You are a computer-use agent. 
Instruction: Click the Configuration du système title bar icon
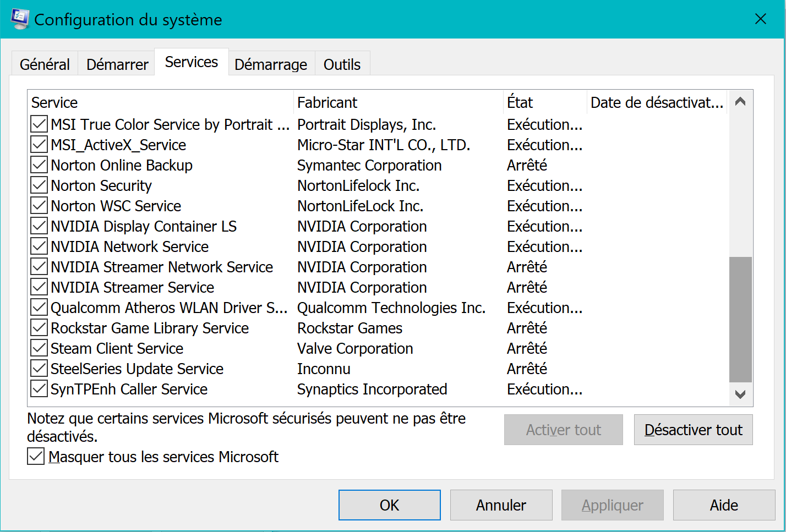[20, 19]
